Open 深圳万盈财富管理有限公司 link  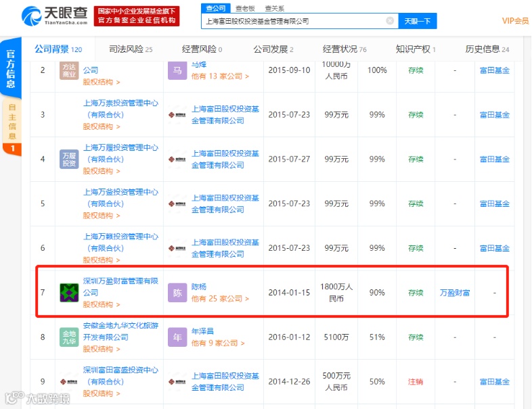[120, 287]
